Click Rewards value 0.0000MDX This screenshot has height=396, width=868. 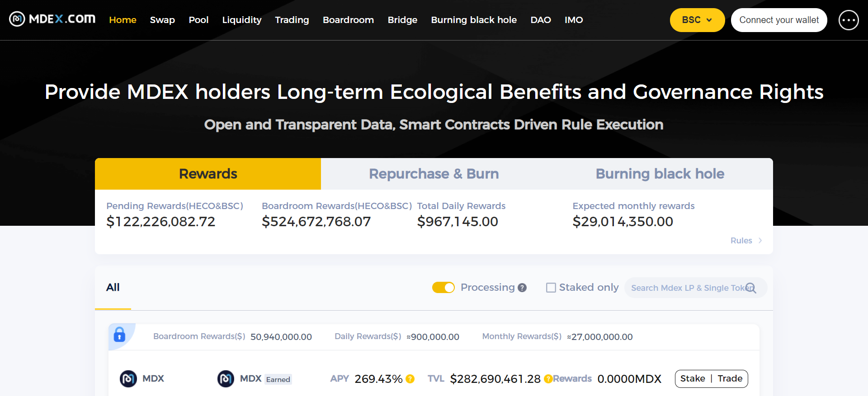point(629,379)
